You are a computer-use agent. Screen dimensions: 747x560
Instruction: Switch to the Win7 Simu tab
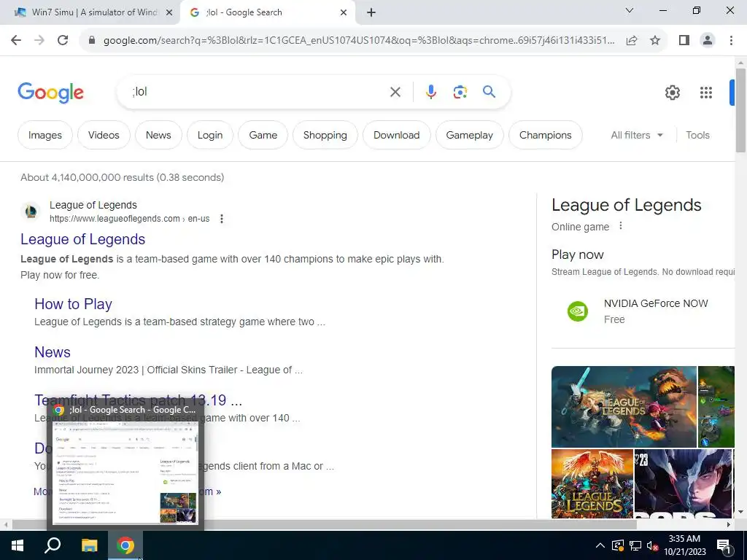[94, 12]
